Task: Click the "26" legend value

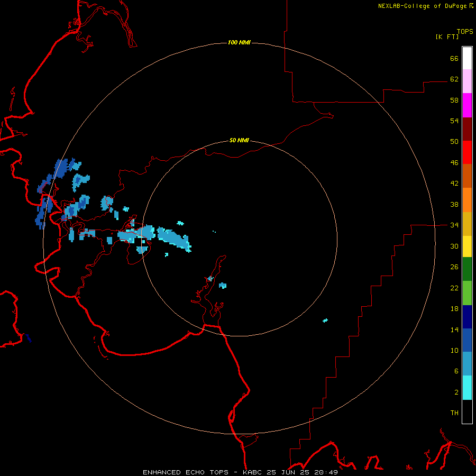Action: click(x=454, y=267)
